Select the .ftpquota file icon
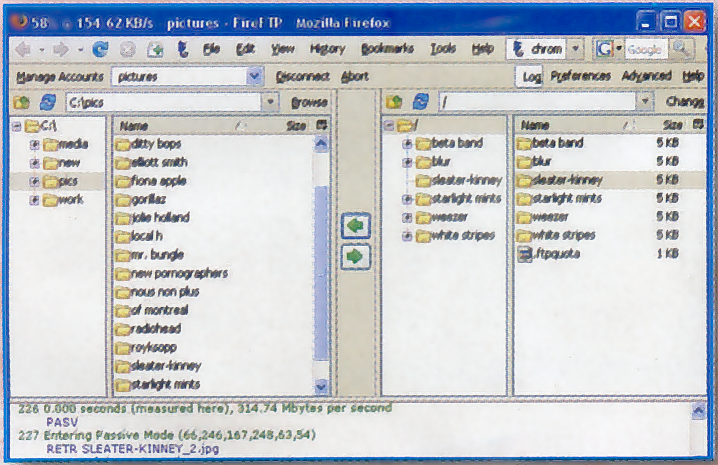Viewport: 718px width, 465px height. [524, 254]
